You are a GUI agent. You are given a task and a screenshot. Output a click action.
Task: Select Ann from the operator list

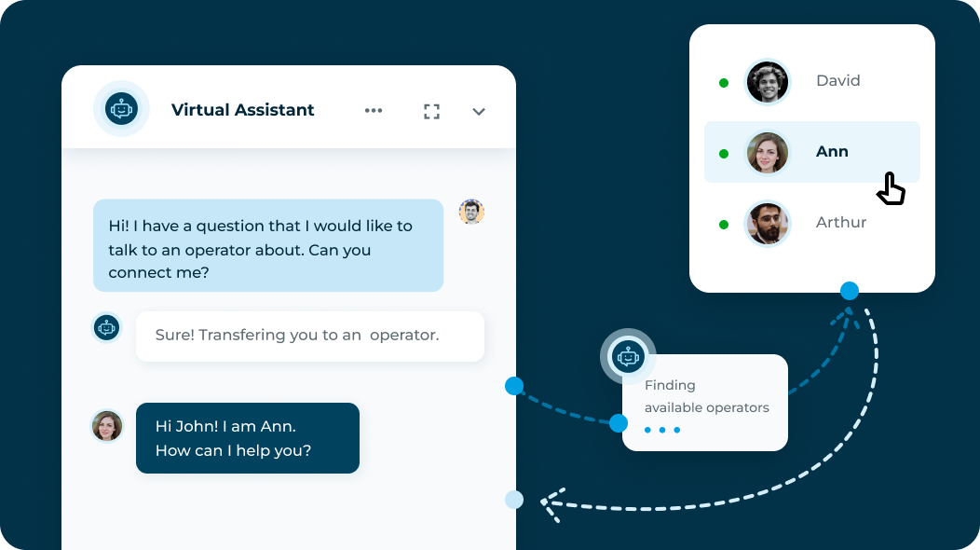coord(831,152)
